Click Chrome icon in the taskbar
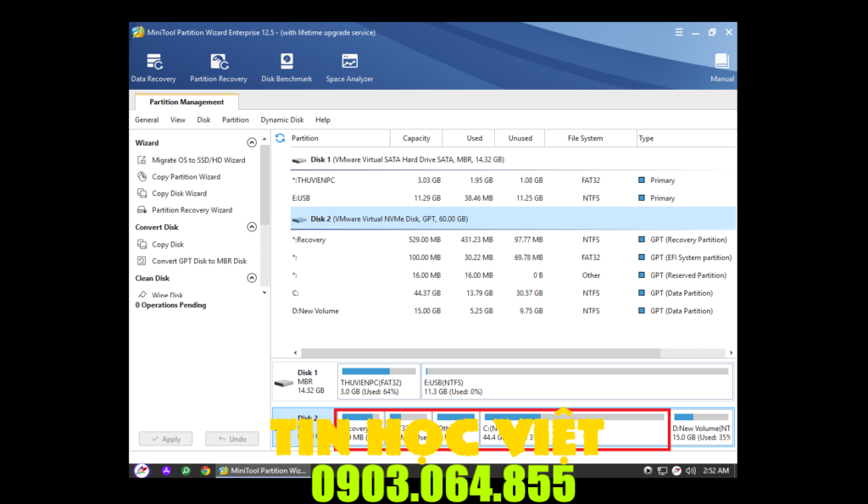The image size is (868, 504). tap(205, 470)
